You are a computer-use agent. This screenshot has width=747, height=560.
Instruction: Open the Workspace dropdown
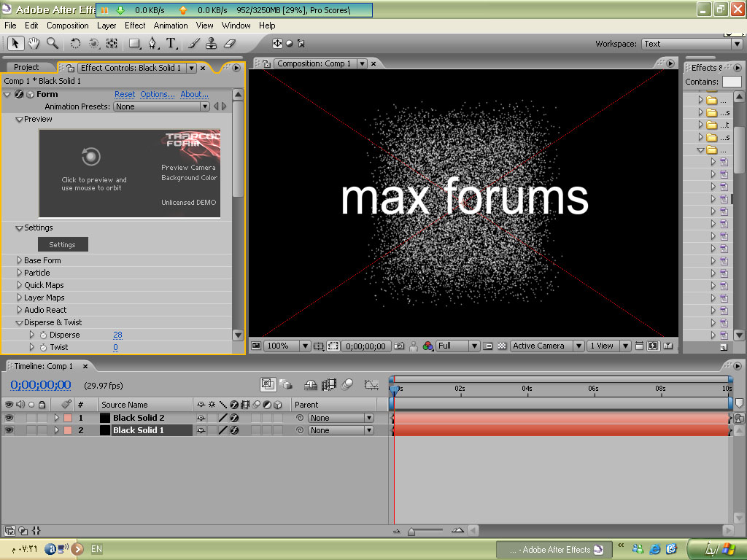pos(692,44)
